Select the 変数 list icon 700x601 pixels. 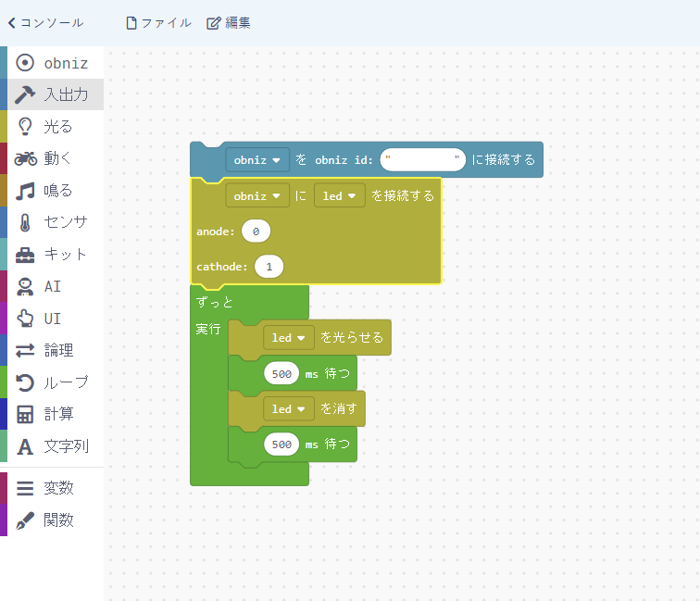(25, 488)
